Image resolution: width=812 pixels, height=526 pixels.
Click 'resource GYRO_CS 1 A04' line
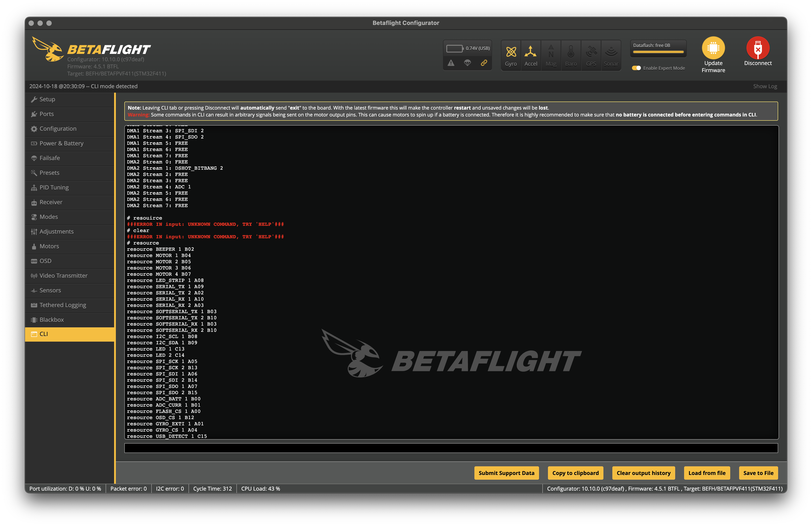coord(162,430)
